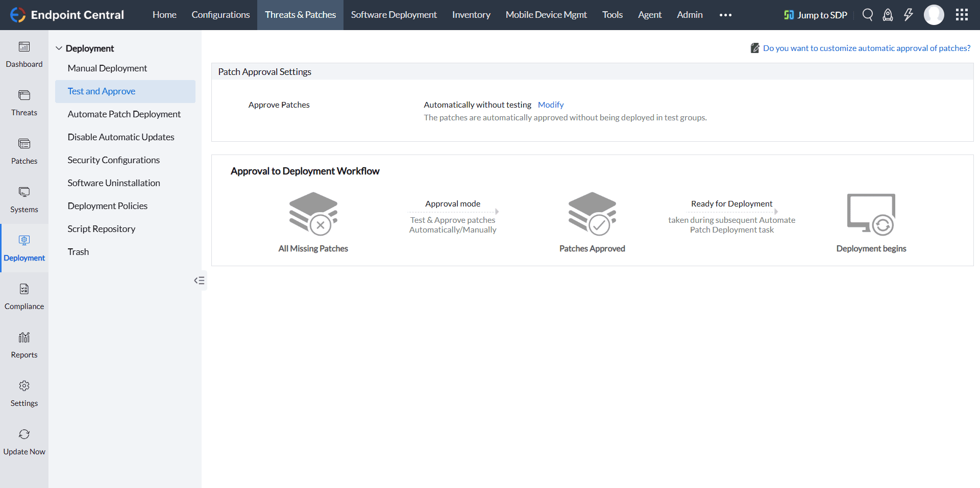Collapse the Deployment tree section
This screenshot has height=488, width=980.
(x=59, y=48)
